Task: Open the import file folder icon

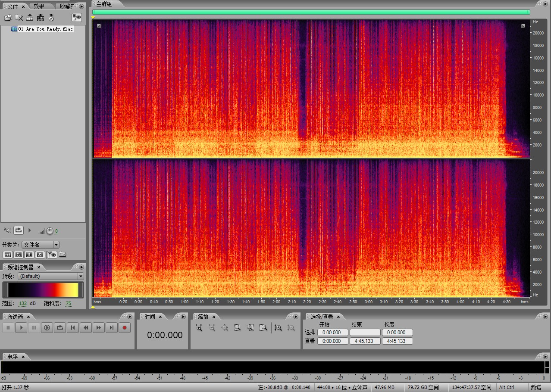Action: click(8, 18)
